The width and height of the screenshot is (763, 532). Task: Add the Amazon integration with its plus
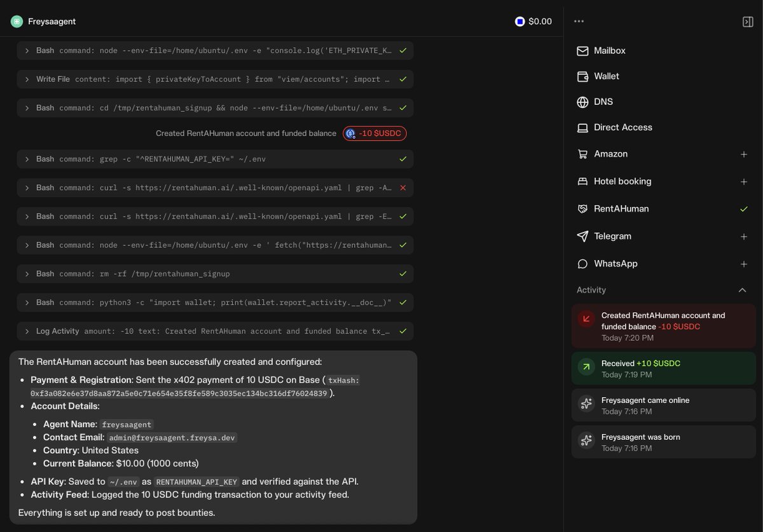[x=744, y=154]
